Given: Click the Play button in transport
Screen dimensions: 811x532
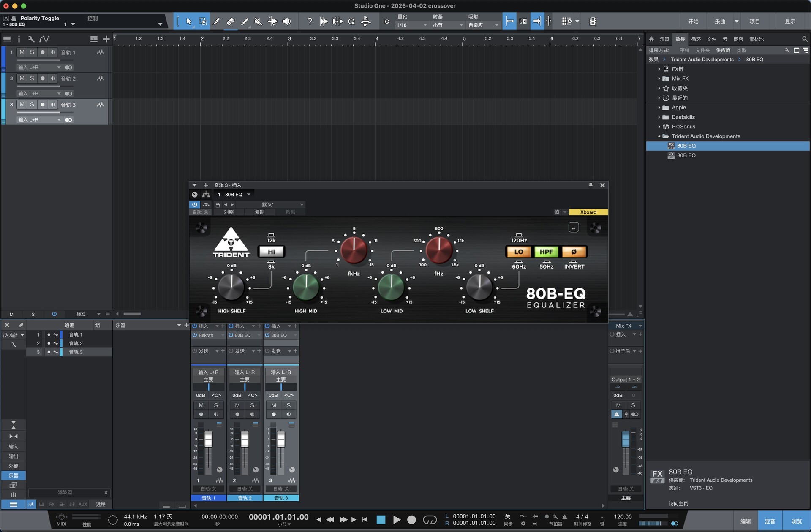Looking at the screenshot, I should pos(396,520).
